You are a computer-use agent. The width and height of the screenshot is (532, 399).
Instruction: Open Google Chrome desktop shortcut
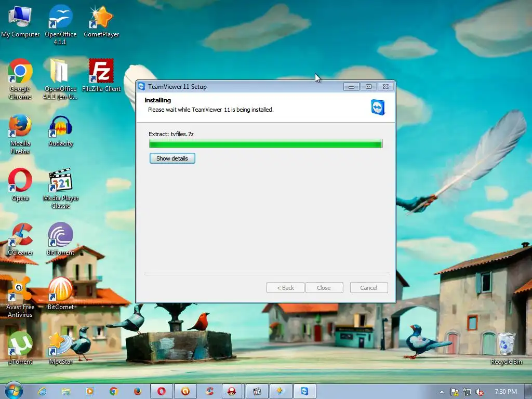coord(20,79)
